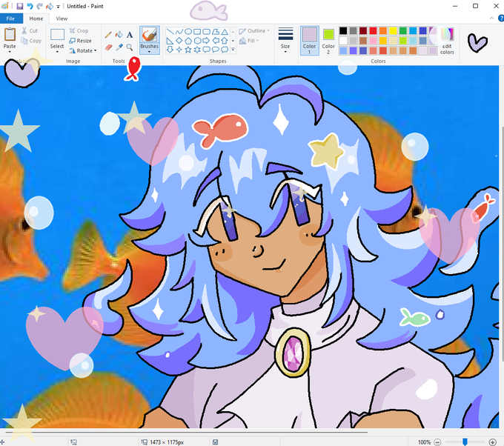Click the Cut button

point(30,31)
